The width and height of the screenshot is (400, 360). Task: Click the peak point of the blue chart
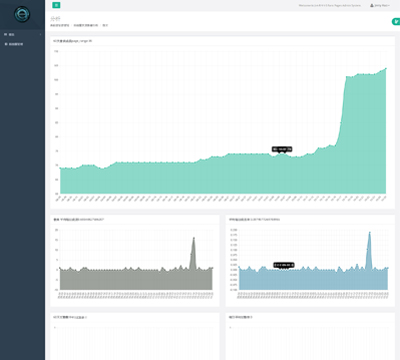click(x=369, y=232)
